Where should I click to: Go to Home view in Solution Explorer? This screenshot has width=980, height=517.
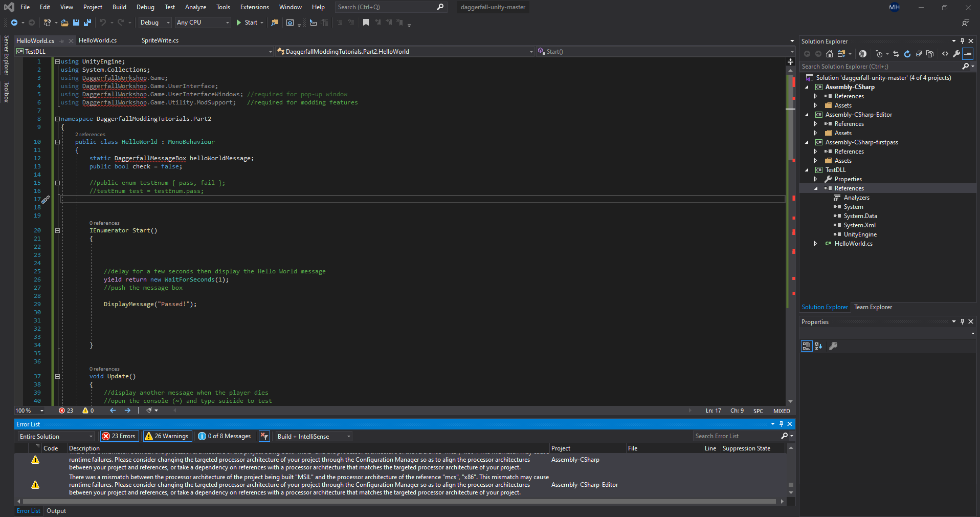click(x=830, y=54)
